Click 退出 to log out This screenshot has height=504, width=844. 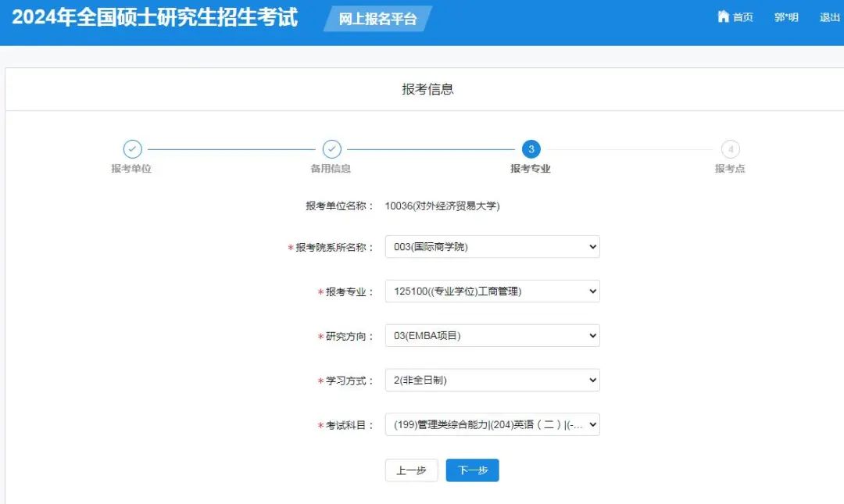(829, 17)
